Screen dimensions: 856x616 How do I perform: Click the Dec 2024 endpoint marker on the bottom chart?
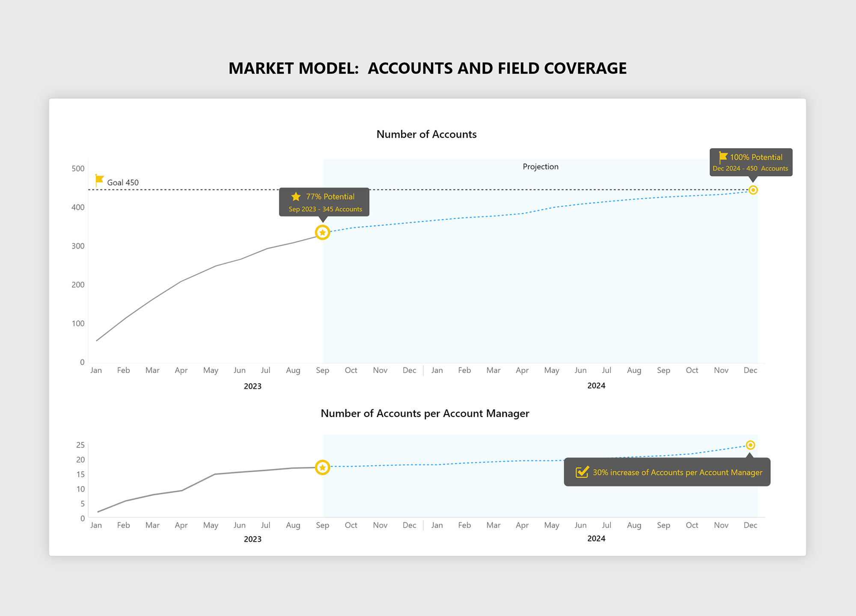pos(750,445)
